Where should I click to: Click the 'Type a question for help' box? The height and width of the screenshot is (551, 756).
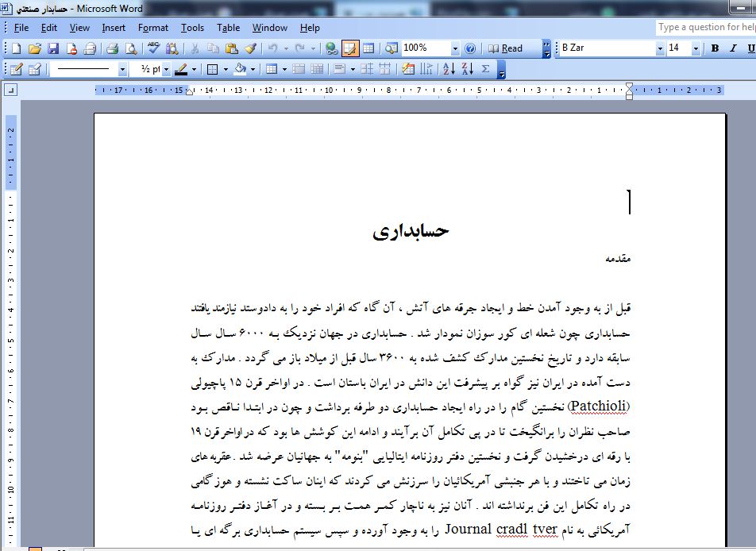pos(705,27)
